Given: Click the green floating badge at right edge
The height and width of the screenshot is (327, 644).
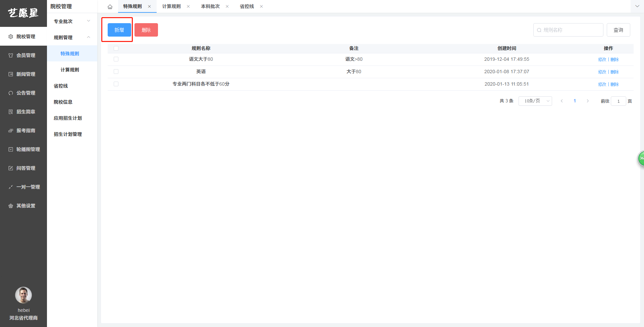Looking at the screenshot, I should point(641,158).
